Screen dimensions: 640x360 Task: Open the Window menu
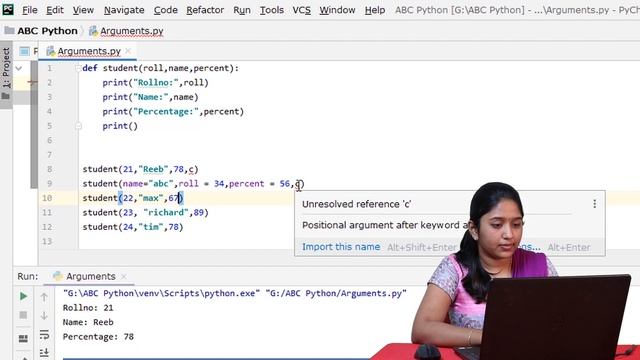tap(337, 10)
